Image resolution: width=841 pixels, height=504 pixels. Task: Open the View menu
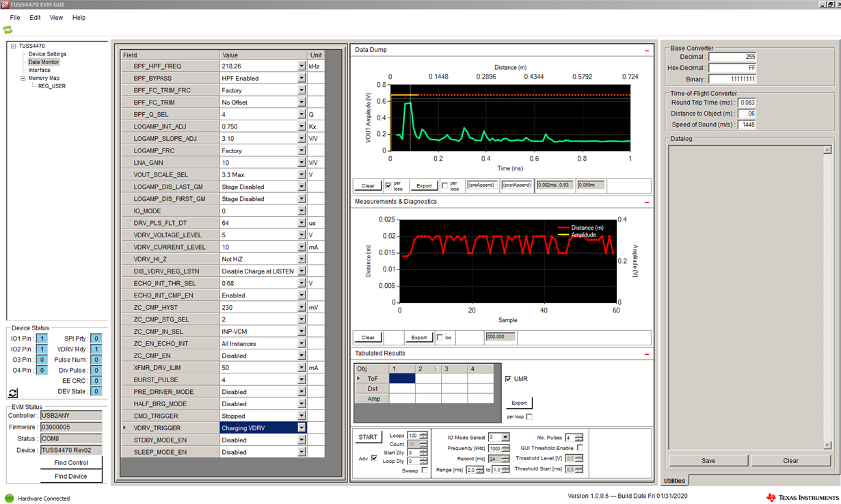coord(56,18)
